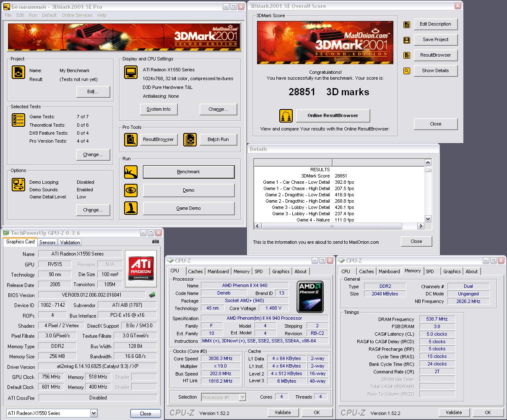
Task: Click the 3DMark2001 banner in main window
Action: [x=124, y=37]
